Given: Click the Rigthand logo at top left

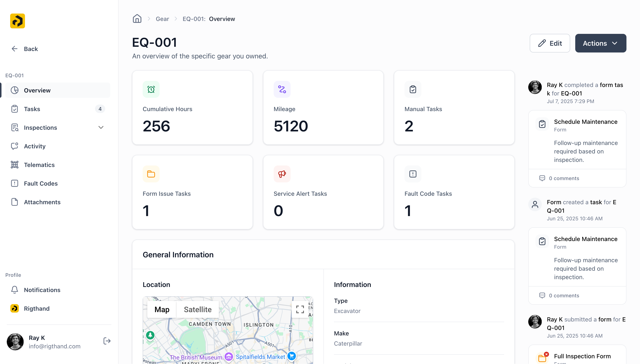Looking at the screenshot, I should point(18,21).
